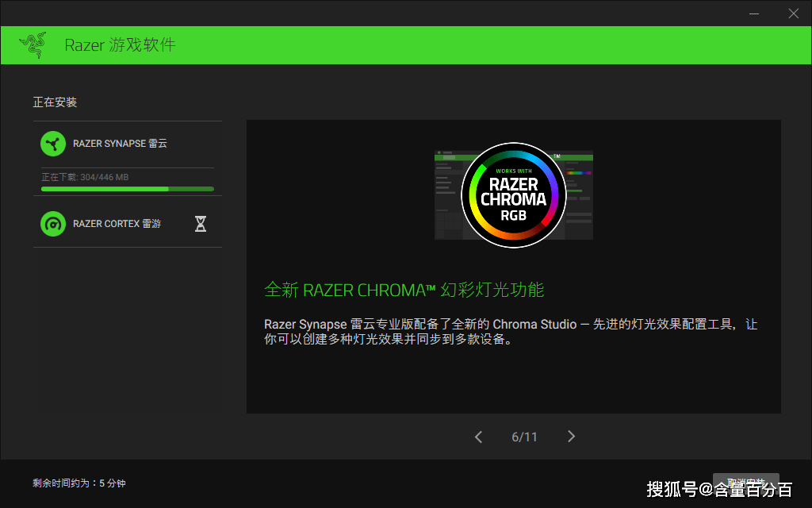Go to the previous slide arrow
Viewport: 812px width, 508px height.
[x=478, y=437]
